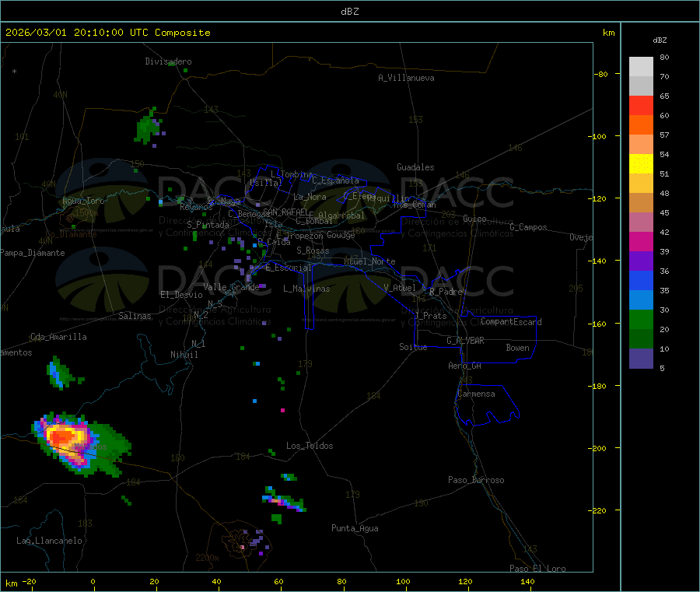
Task: Click the Paso_Barroso label
Action: click(x=476, y=480)
